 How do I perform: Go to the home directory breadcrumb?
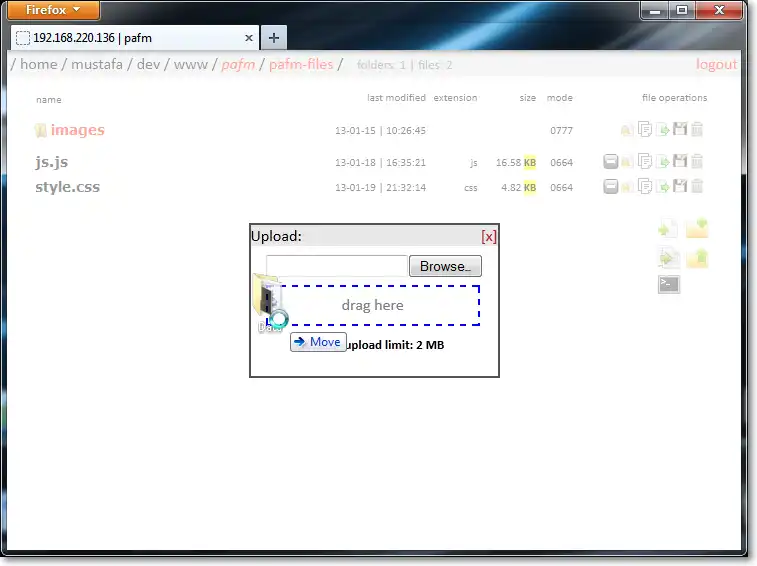pyautogui.click(x=39, y=64)
